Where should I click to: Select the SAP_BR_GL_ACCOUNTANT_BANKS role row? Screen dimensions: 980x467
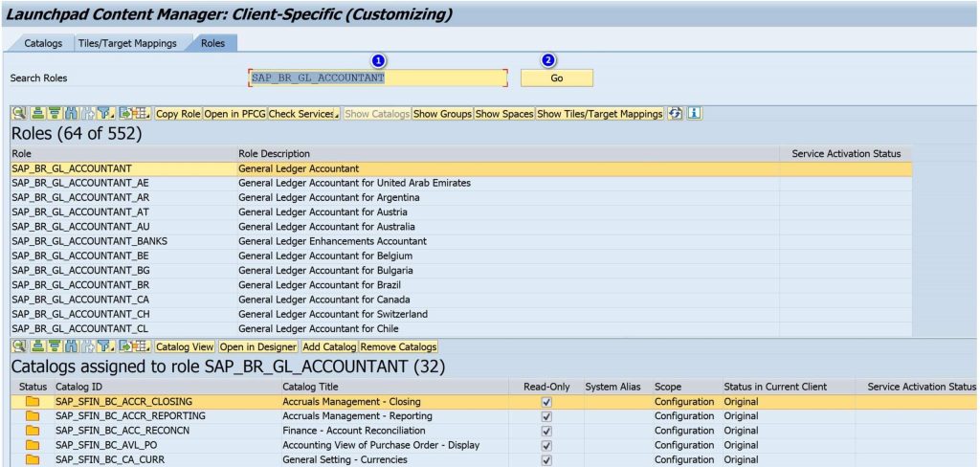pyautogui.click(x=460, y=241)
